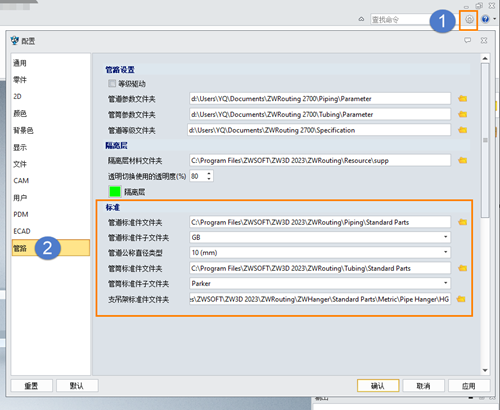Browse folder for 管筒参数文件夹 path

[462, 114]
